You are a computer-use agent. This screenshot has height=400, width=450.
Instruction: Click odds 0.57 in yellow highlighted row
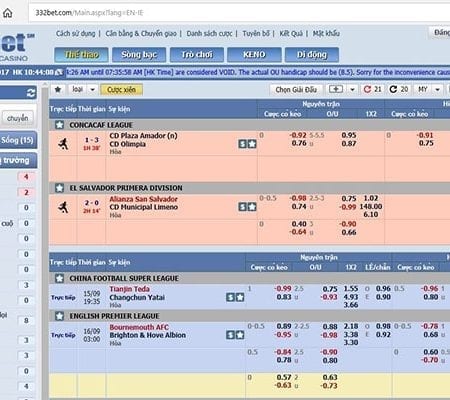click(x=284, y=377)
